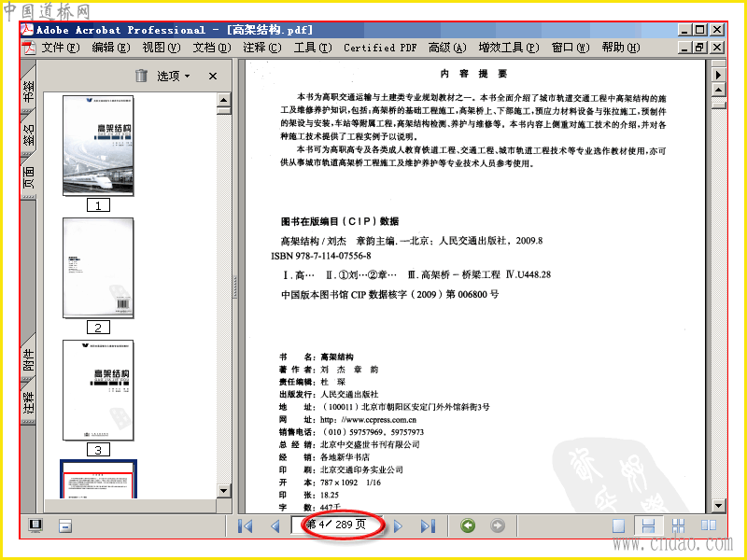Click the green previous view button

coord(468,525)
